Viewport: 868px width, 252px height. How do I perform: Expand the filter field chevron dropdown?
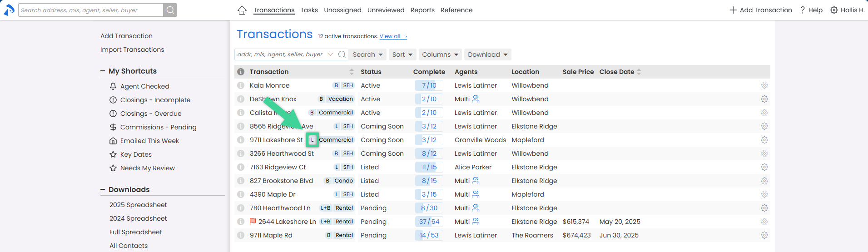pyautogui.click(x=330, y=54)
